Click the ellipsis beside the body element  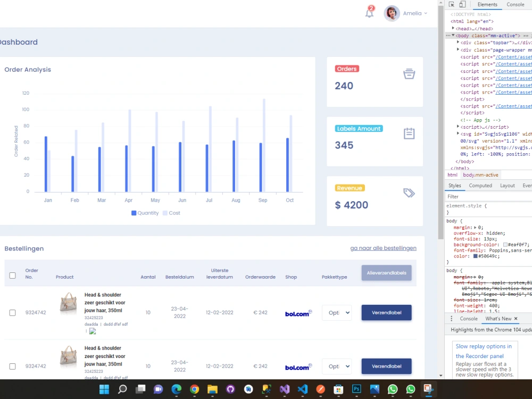point(448,35)
